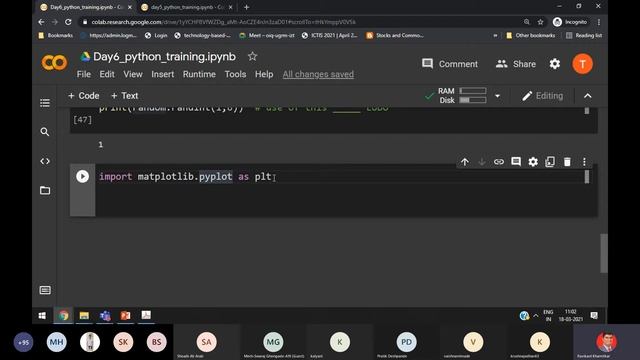Expand the RAM Disk runtime dropdown

point(498,96)
